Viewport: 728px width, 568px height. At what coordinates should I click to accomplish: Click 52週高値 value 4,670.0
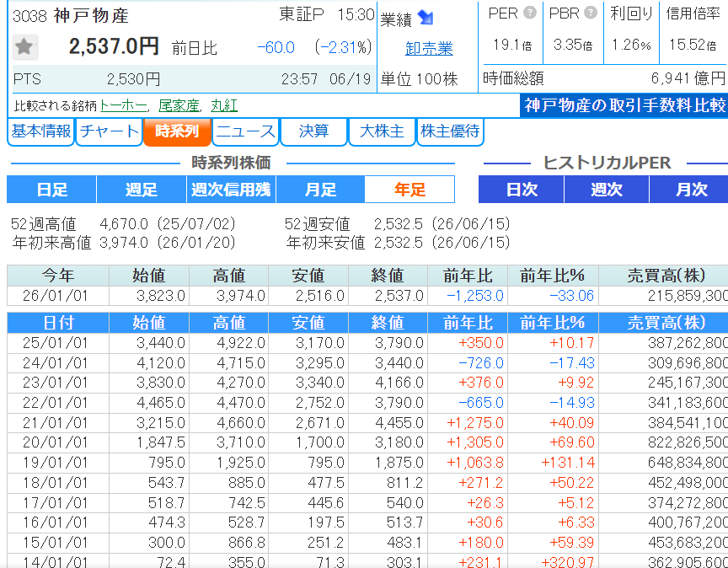pyautogui.click(x=124, y=224)
